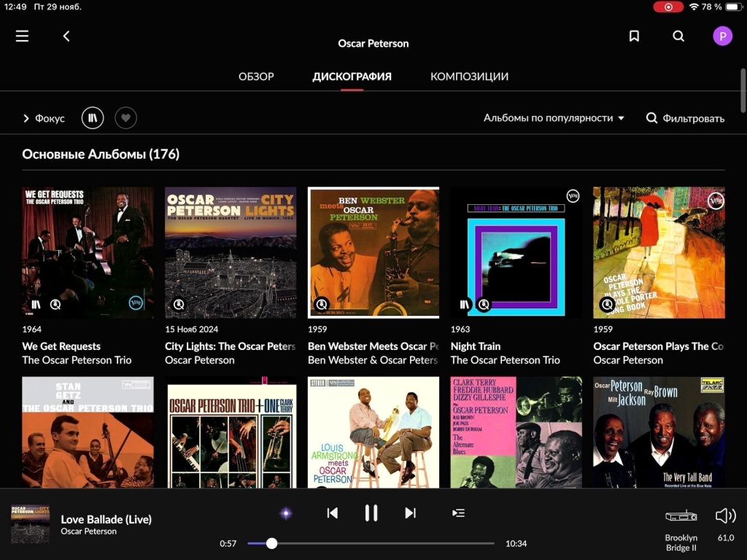This screenshot has height=560, width=747.
Task: Tap Qobuz icon on We Get Requests cover
Action: click(55, 304)
